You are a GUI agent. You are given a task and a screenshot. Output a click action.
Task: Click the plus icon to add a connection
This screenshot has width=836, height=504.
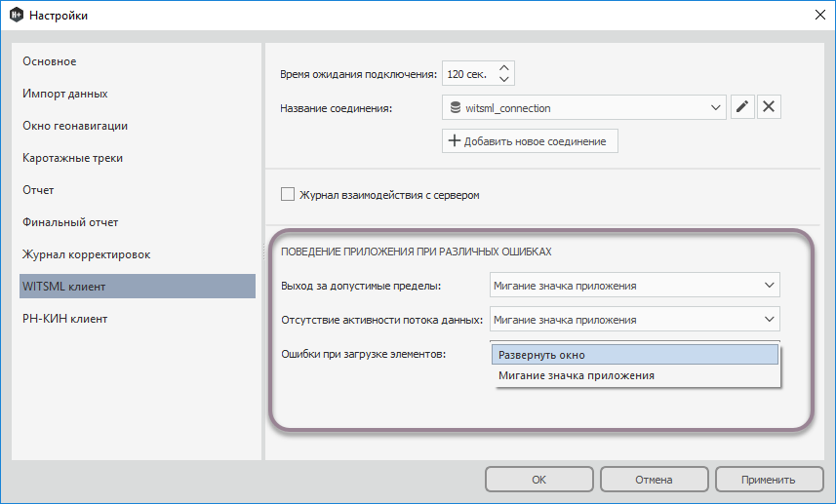pos(454,141)
